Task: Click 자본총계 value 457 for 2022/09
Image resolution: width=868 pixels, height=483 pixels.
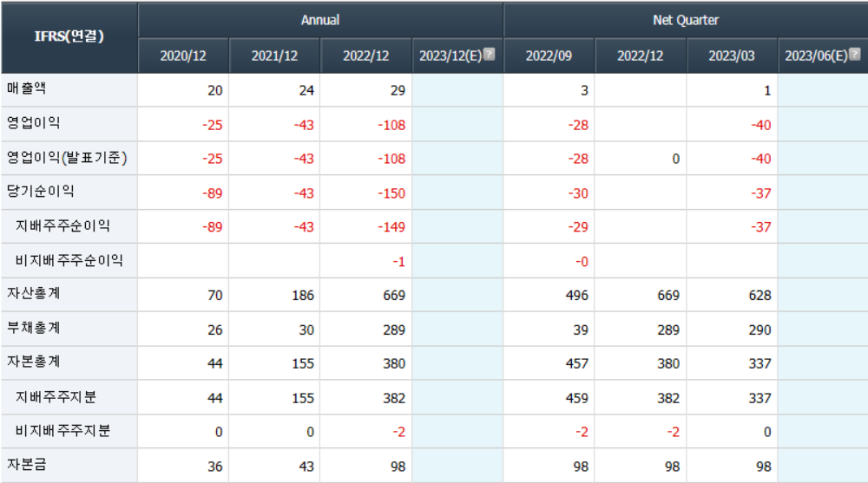Action: pos(577,363)
